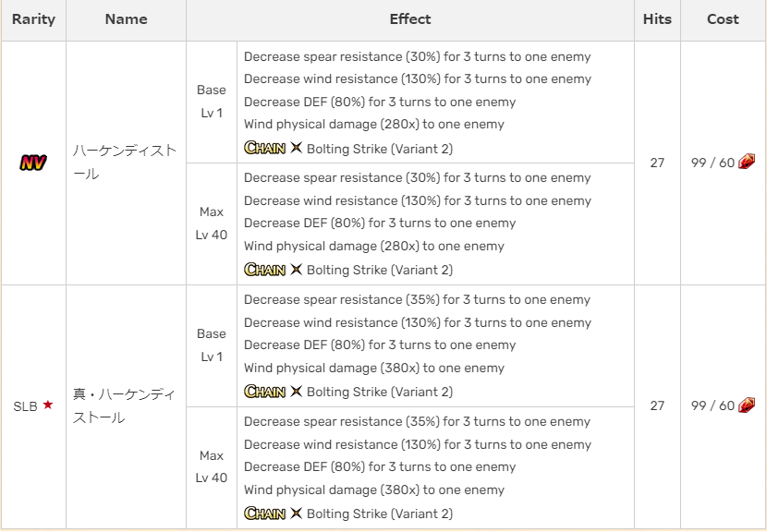Click the CHAIN icon in NV Base Lv 1 row

pyautogui.click(x=264, y=148)
